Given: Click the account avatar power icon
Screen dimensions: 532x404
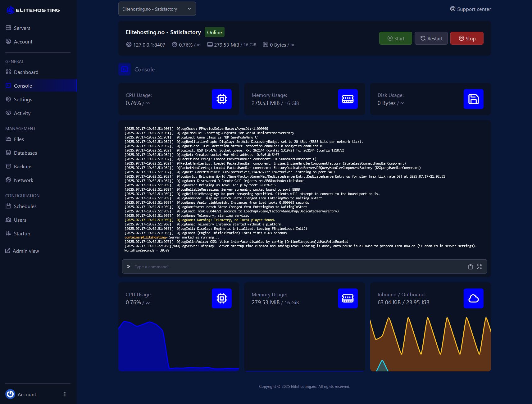Looking at the screenshot, I should click(x=10, y=394).
